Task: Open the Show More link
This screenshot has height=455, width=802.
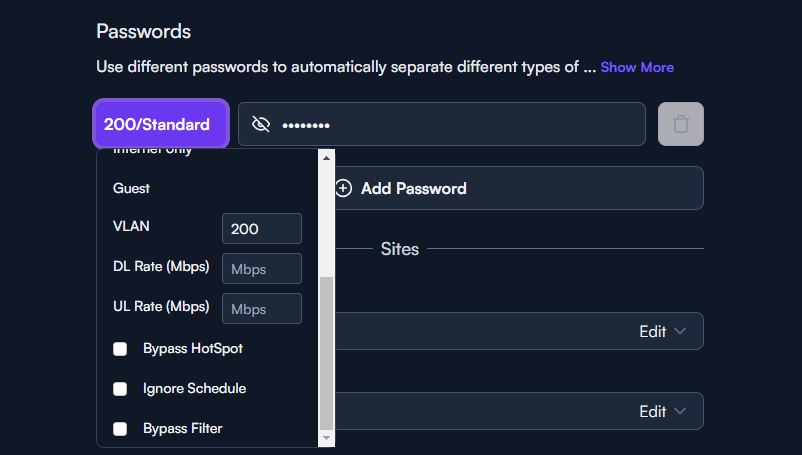Action: point(637,67)
